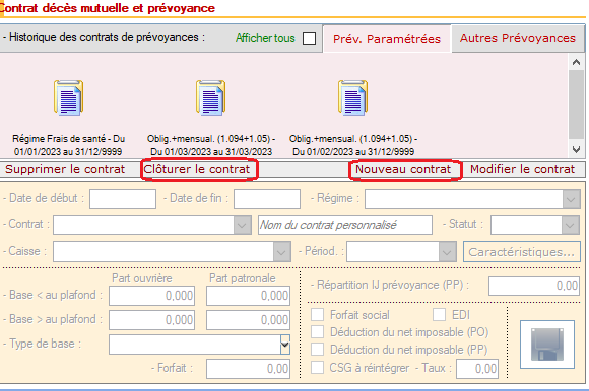The height and width of the screenshot is (391, 589).
Task: Click 'Historique des contrats de prévoyances' label
Action: pos(104,37)
